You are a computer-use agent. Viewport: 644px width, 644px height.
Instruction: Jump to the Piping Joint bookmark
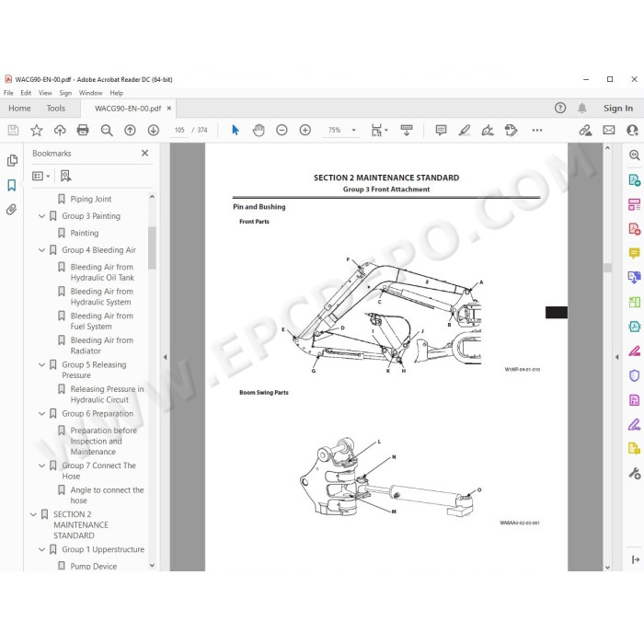point(91,200)
